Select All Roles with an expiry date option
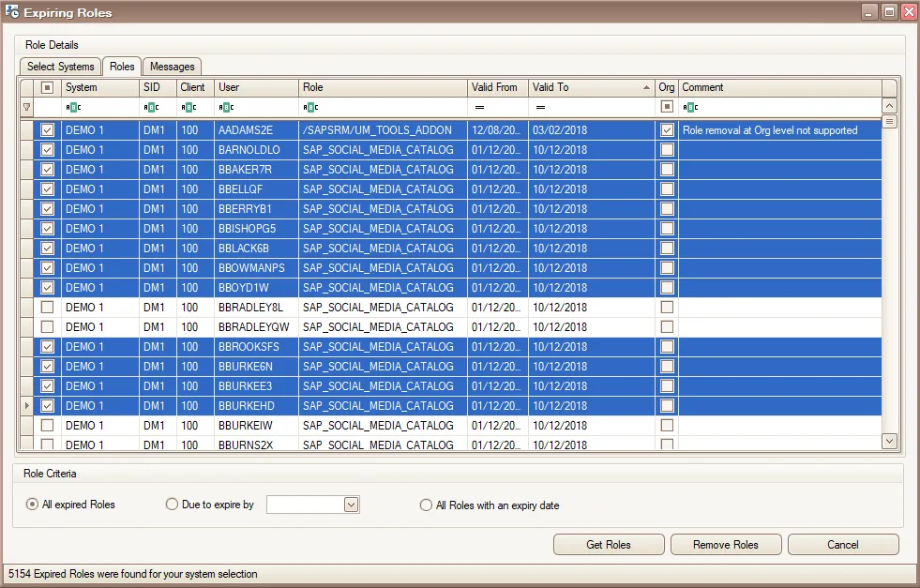 [x=426, y=505]
